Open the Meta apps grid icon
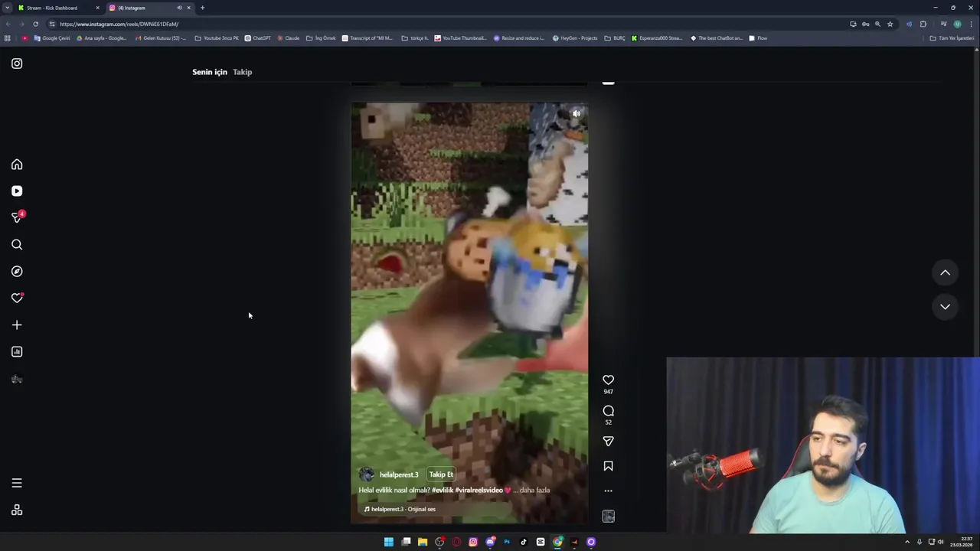980x551 pixels. pyautogui.click(x=17, y=510)
